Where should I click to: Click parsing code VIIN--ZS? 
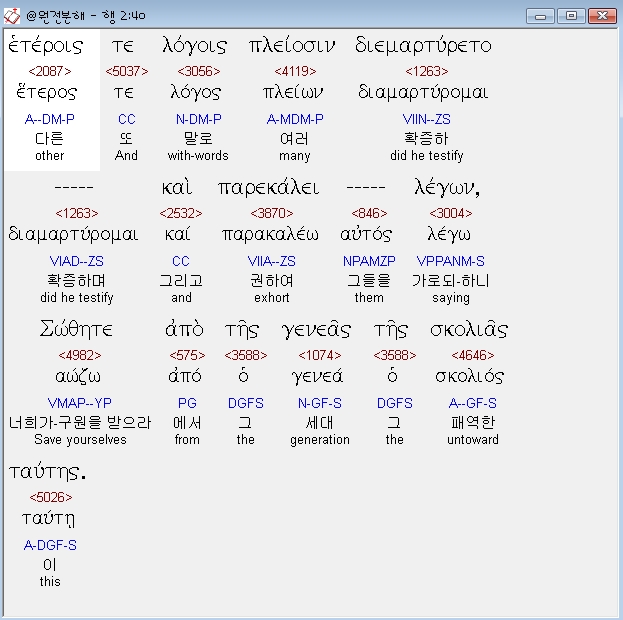427,119
